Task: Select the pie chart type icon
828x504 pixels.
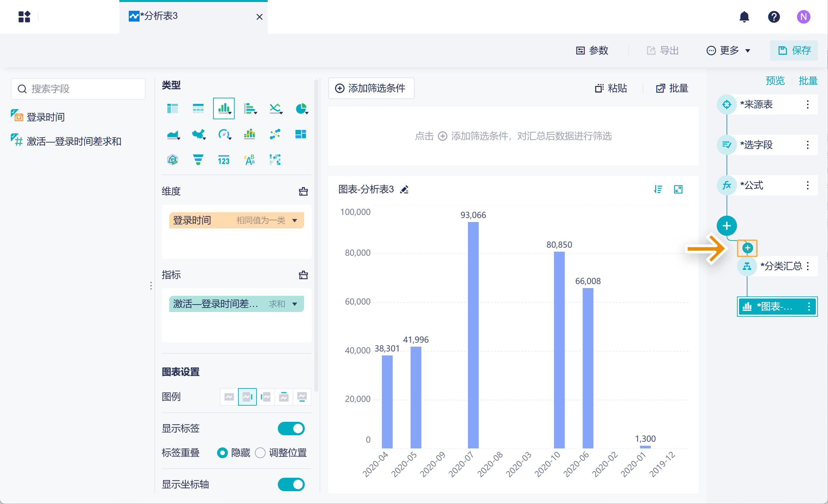Action: coord(301,109)
